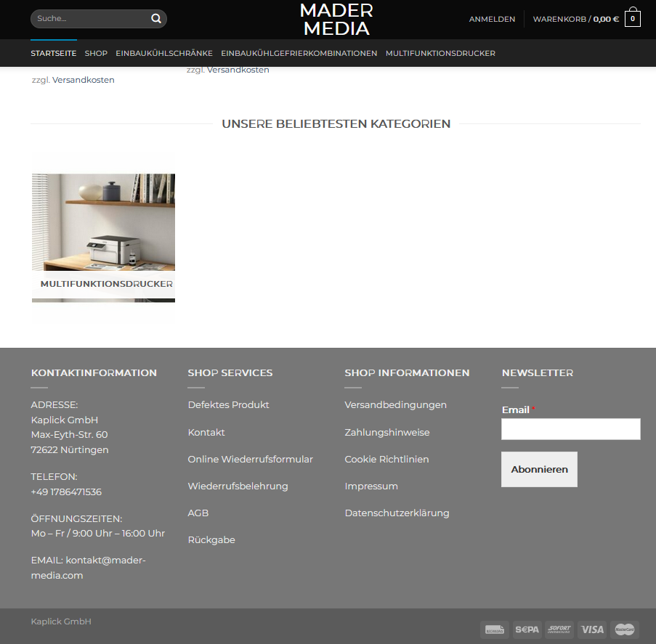Screen dimensions: 656x644
Task: Click the MasterCard payment icon
Action: pyautogui.click(x=624, y=629)
